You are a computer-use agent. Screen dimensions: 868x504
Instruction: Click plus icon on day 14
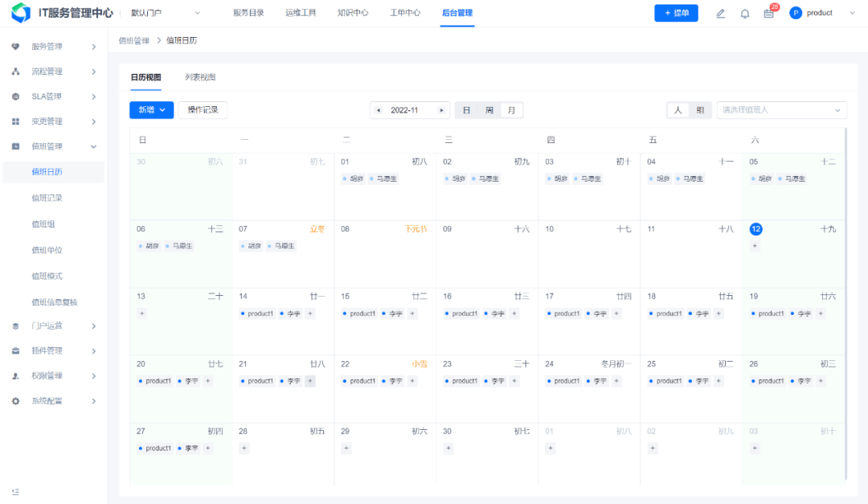click(x=310, y=313)
